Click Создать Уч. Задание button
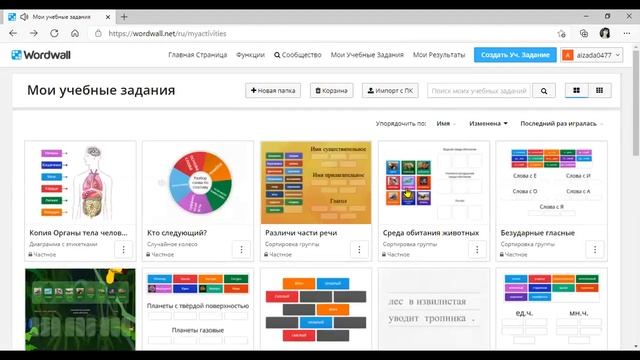This screenshot has width=640, height=360. tap(515, 55)
